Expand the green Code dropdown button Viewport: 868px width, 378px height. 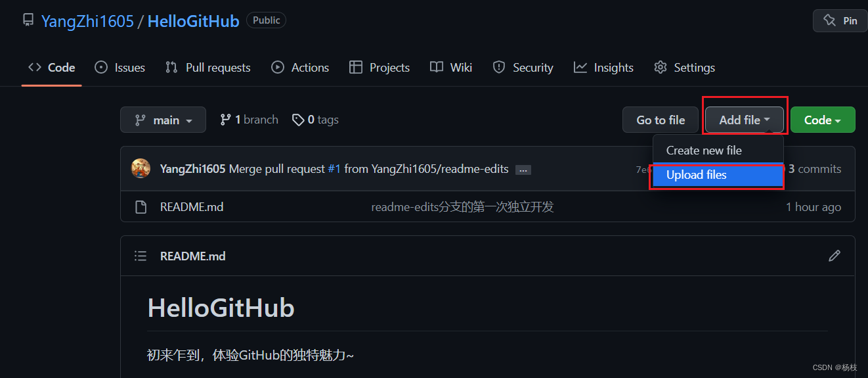pos(823,120)
